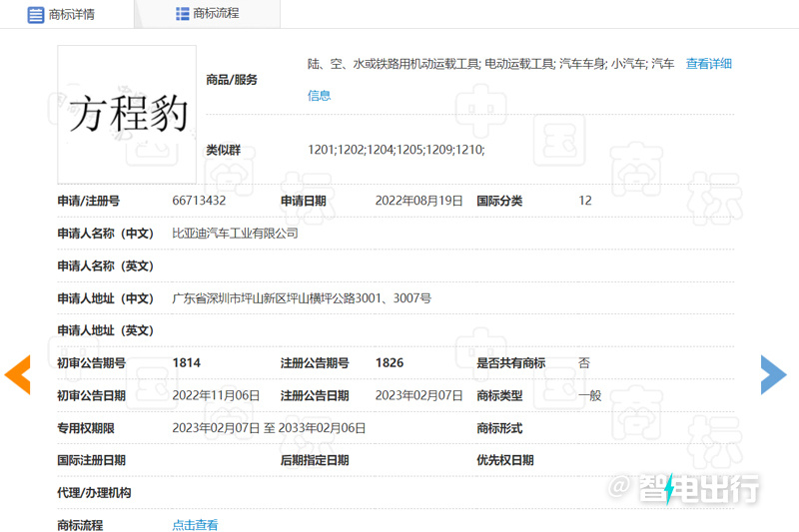Screen dimensions: 799x532
Task: Click the 方程豹 trademark image
Action: point(127,114)
